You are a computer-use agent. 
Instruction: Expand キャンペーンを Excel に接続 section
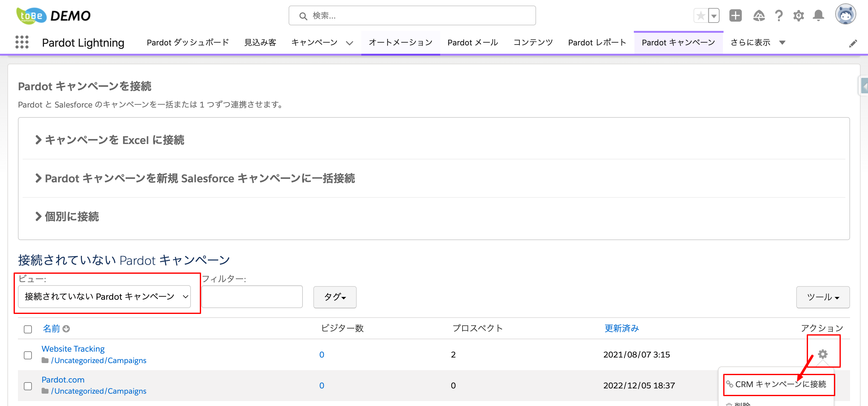(110, 140)
